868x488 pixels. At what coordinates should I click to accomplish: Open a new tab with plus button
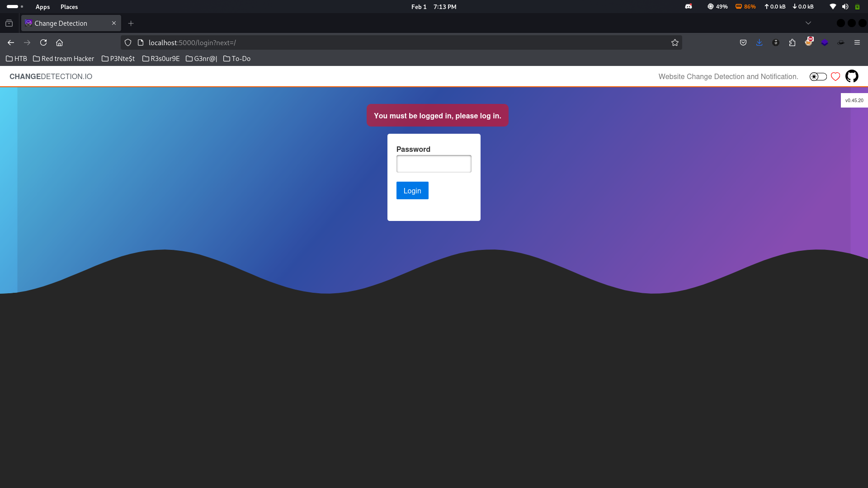click(x=131, y=23)
